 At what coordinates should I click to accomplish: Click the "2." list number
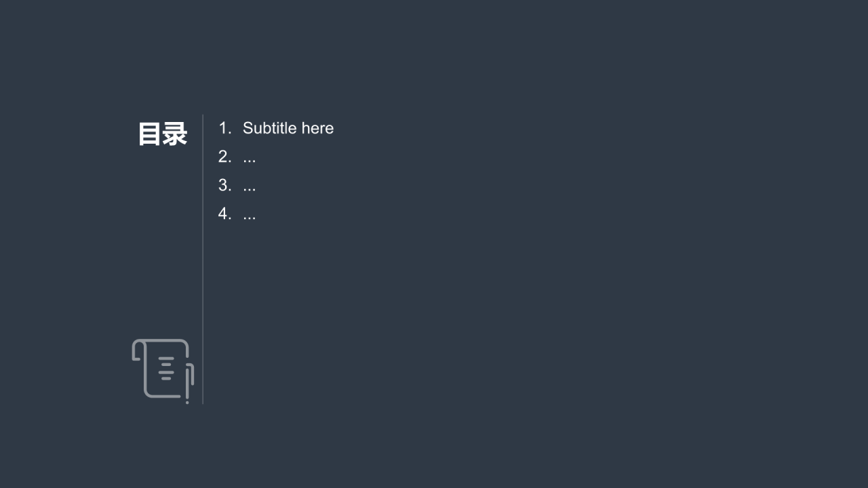[224, 157]
